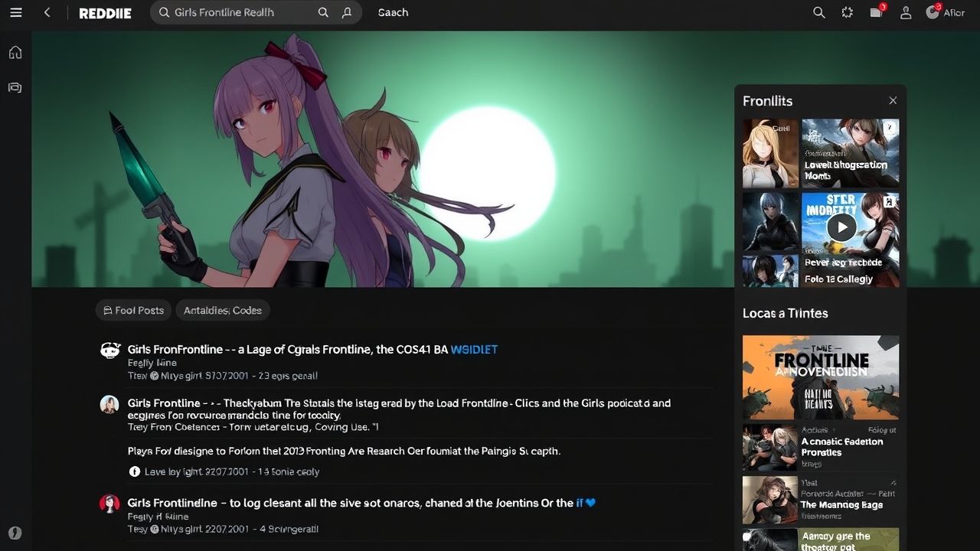The image size is (980, 551).
Task: Open the orange Frontline banner thumbnail
Action: pyautogui.click(x=821, y=377)
